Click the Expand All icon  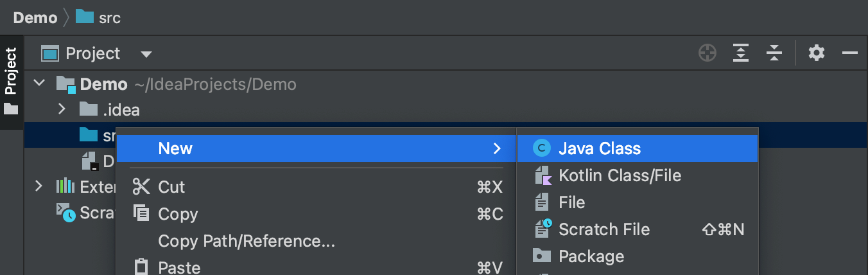[x=742, y=53]
